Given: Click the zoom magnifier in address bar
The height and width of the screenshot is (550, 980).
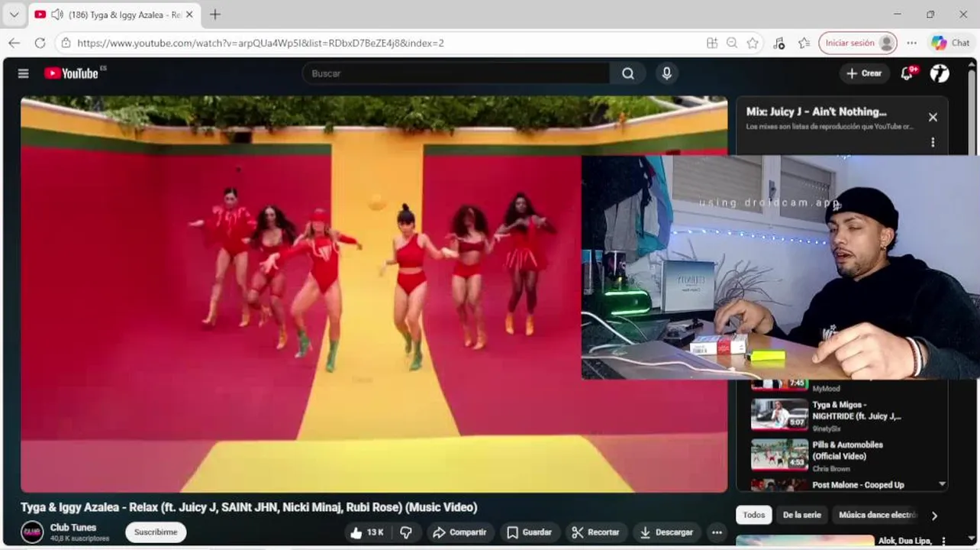Looking at the screenshot, I should pyautogui.click(x=732, y=43).
